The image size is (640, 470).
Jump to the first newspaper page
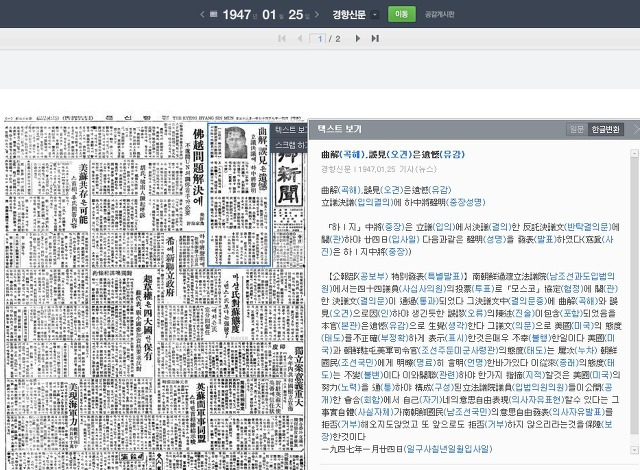281,38
